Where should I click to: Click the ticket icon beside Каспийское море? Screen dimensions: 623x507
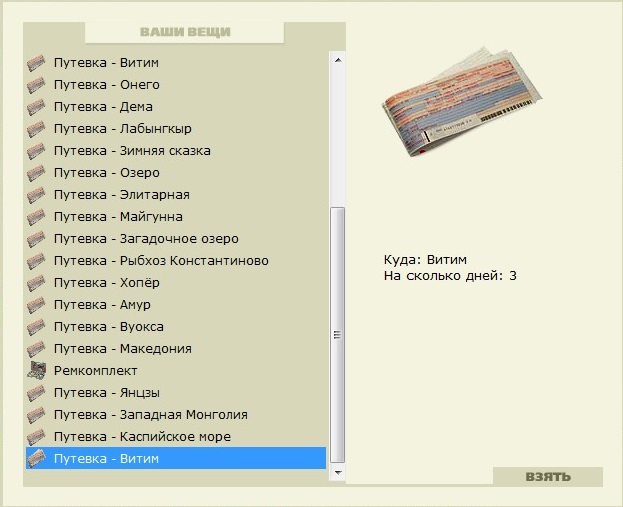click(x=36, y=437)
